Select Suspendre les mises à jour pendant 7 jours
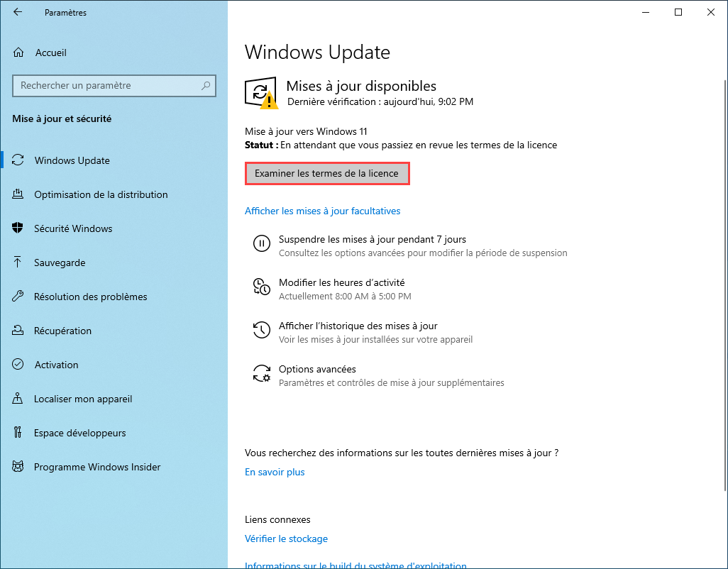The height and width of the screenshot is (569, 728). (372, 240)
